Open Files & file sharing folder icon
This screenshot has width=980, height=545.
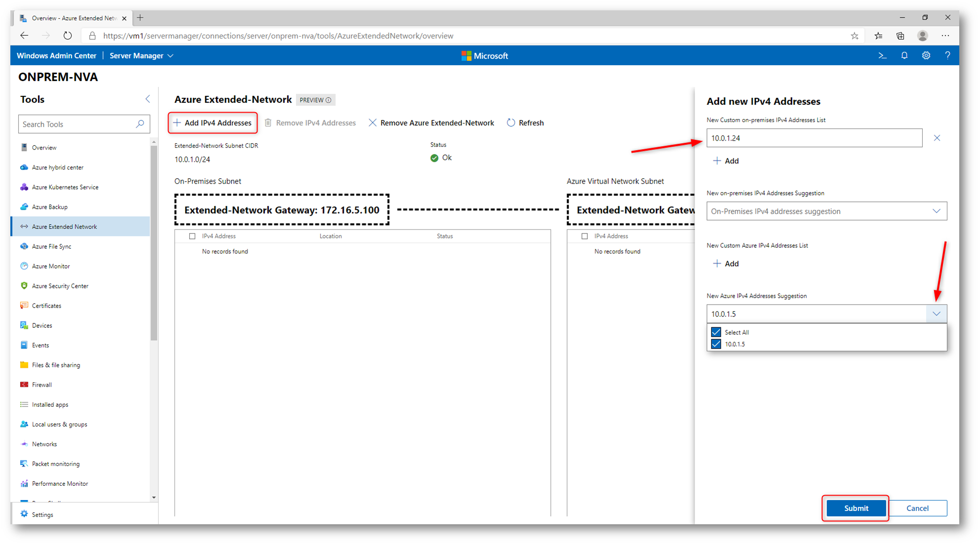24,364
